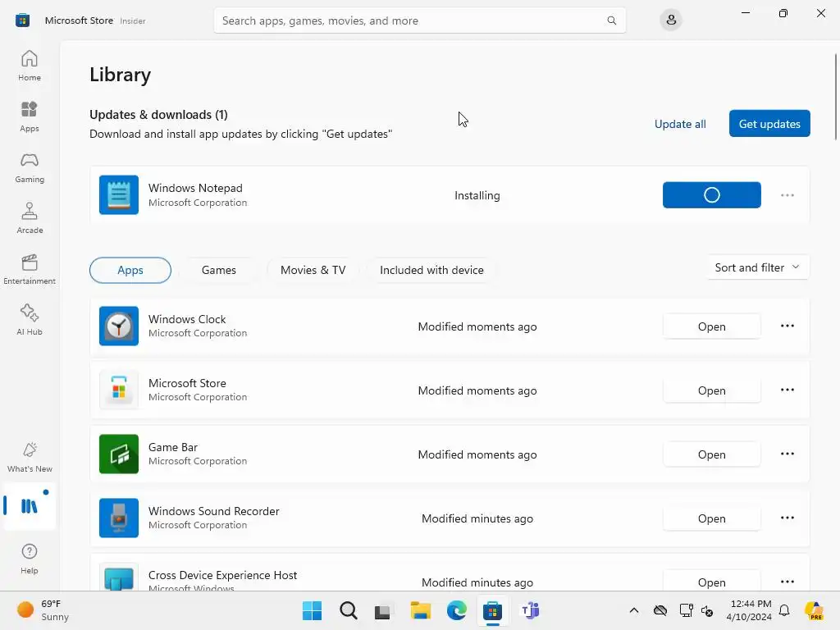
Task: Open Microsoft Teams from the taskbar
Action: (x=530, y=610)
